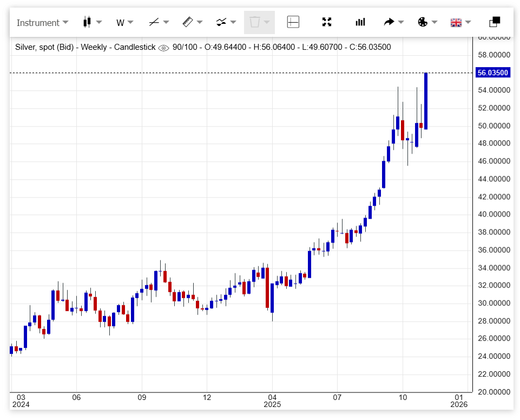This screenshot has height=420, width=520.
Task: Select the trend line drawing tool
Action: 159,22
